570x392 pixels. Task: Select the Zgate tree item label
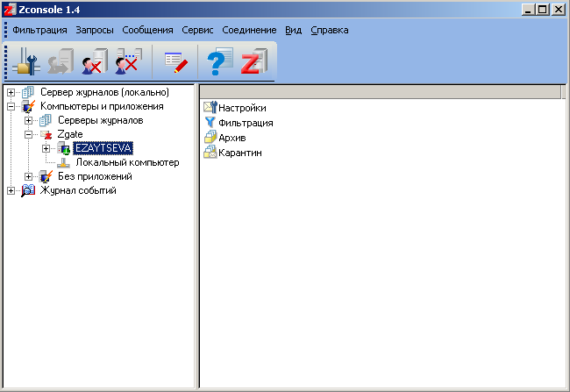(70, 134)
